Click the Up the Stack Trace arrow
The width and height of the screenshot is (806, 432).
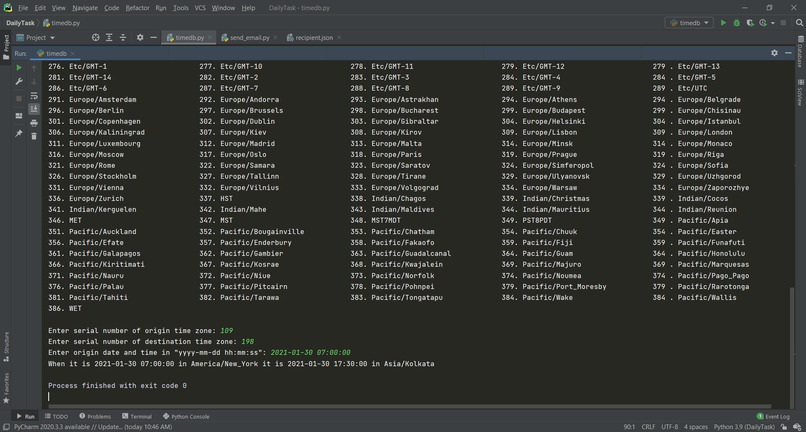pos(34,68)
